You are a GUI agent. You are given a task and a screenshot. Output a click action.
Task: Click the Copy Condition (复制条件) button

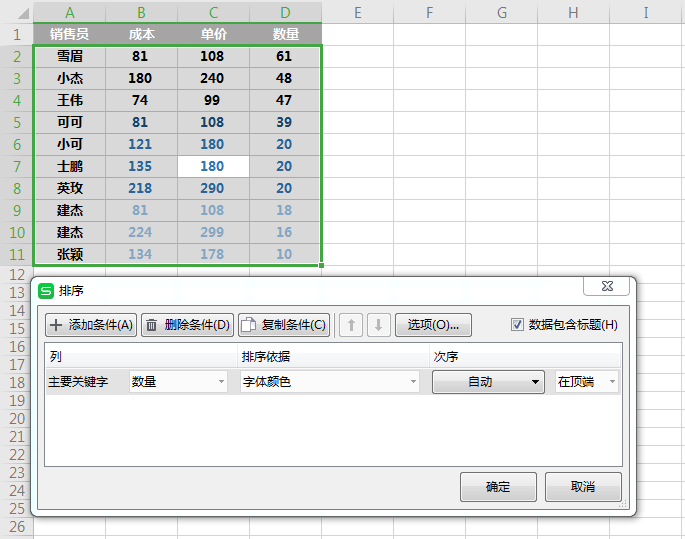284,325
